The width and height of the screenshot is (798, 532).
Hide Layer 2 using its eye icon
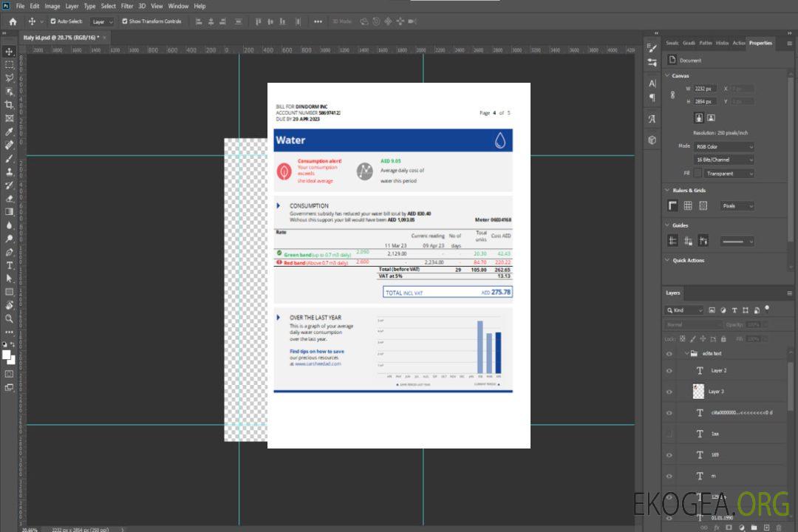(669, 370)
